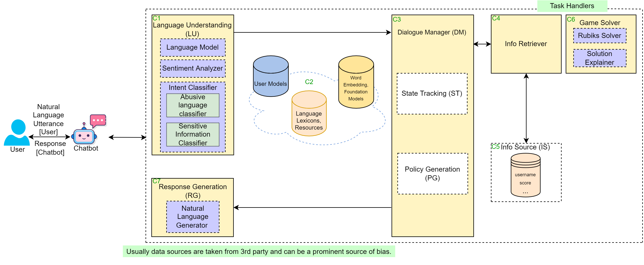
Task: Click the Sensitive Information Classifier box
Action: 193,134
